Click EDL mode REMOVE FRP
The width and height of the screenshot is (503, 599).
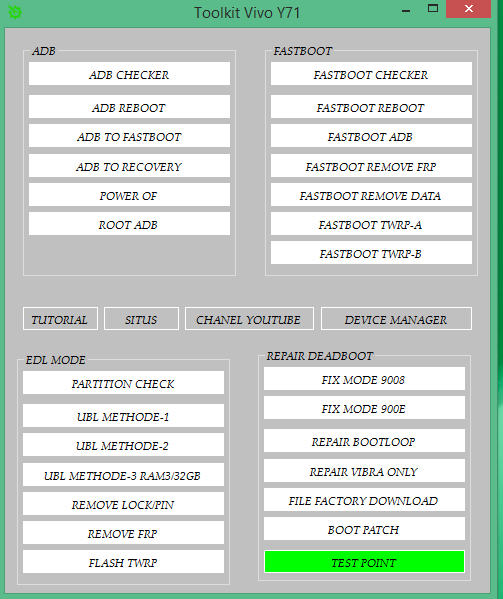[123, 533]
